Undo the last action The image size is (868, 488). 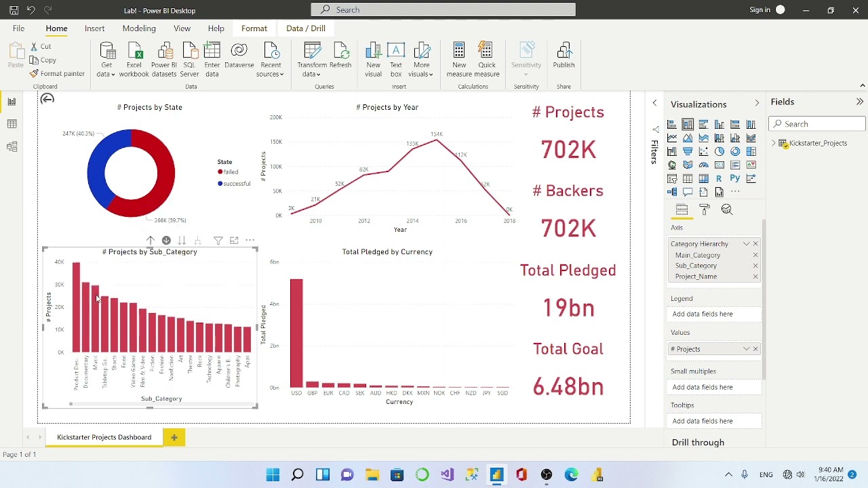31,10
